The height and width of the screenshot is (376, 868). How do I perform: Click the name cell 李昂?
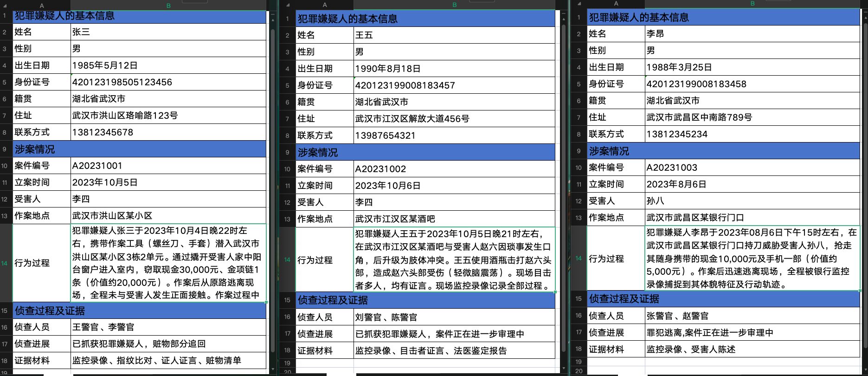point(752,34)
